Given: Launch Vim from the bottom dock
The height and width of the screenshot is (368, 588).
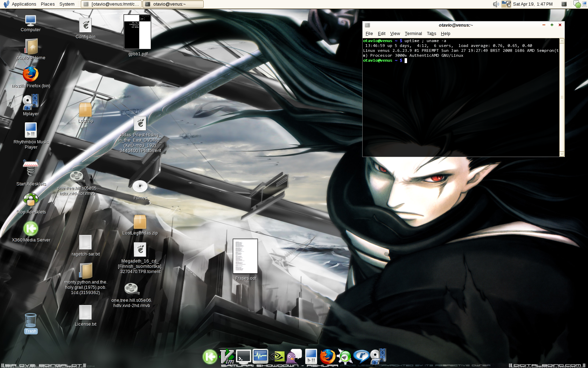Looking at the screenshot, I should 227,357.
